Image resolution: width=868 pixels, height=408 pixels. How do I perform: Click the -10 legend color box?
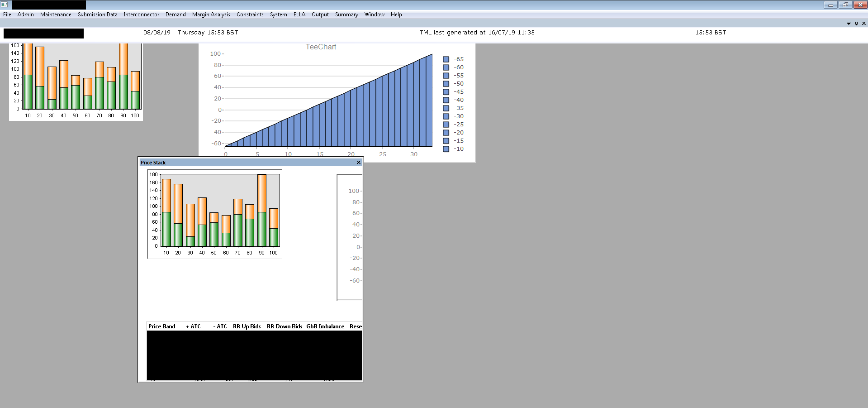tap(446, 149)
